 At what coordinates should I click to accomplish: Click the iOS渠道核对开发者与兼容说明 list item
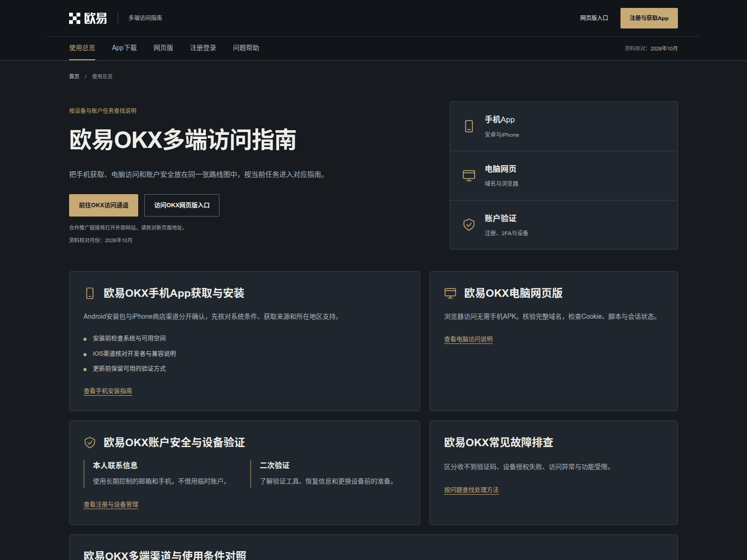coord(134,354)
